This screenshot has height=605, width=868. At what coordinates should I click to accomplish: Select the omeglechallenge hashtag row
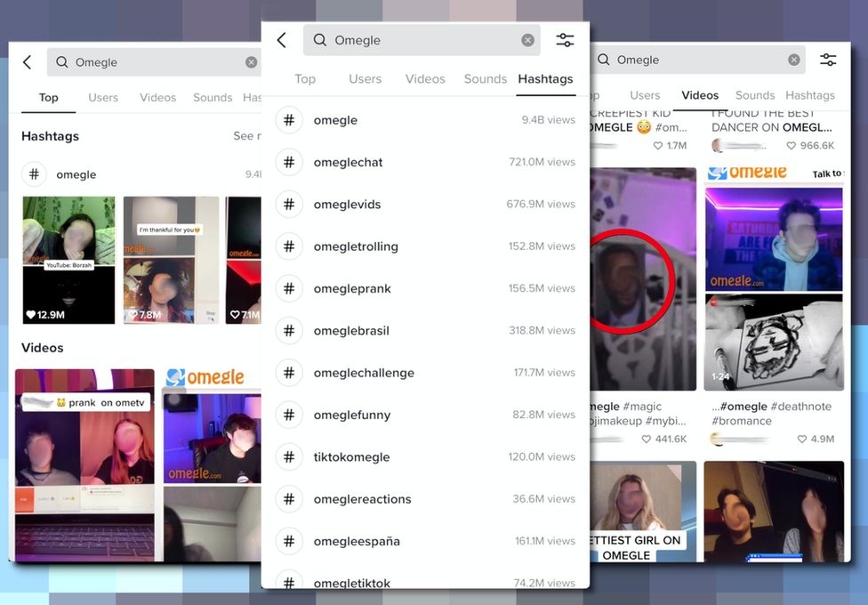coord(364,373)
